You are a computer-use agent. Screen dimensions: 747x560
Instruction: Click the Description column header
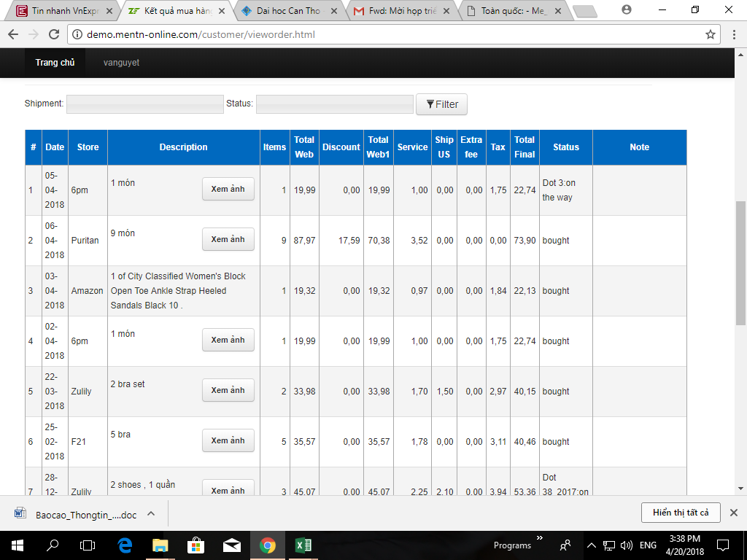point(183,147)
